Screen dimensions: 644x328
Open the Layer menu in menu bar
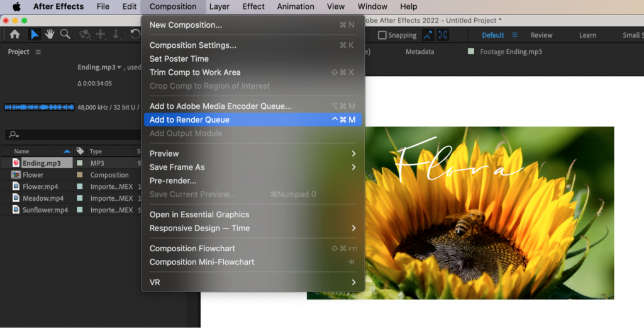click(x=219, y=6)
